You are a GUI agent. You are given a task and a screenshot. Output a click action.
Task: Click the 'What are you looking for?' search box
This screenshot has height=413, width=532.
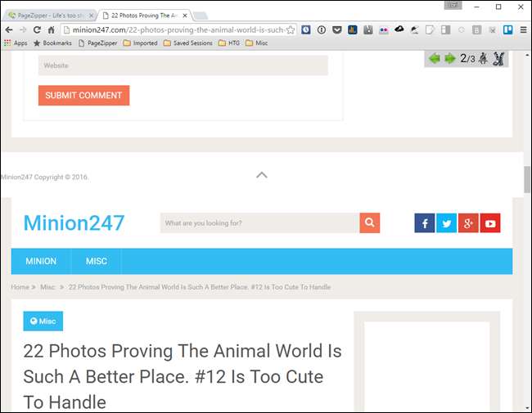[x=260, y=222]
